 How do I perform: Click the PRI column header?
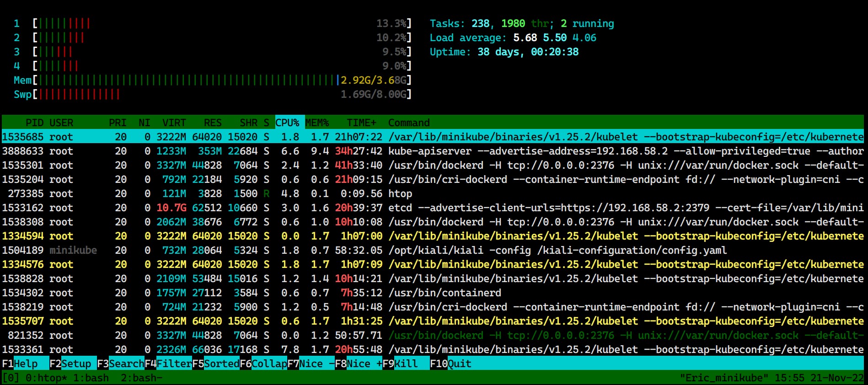(x=118, y=123)
